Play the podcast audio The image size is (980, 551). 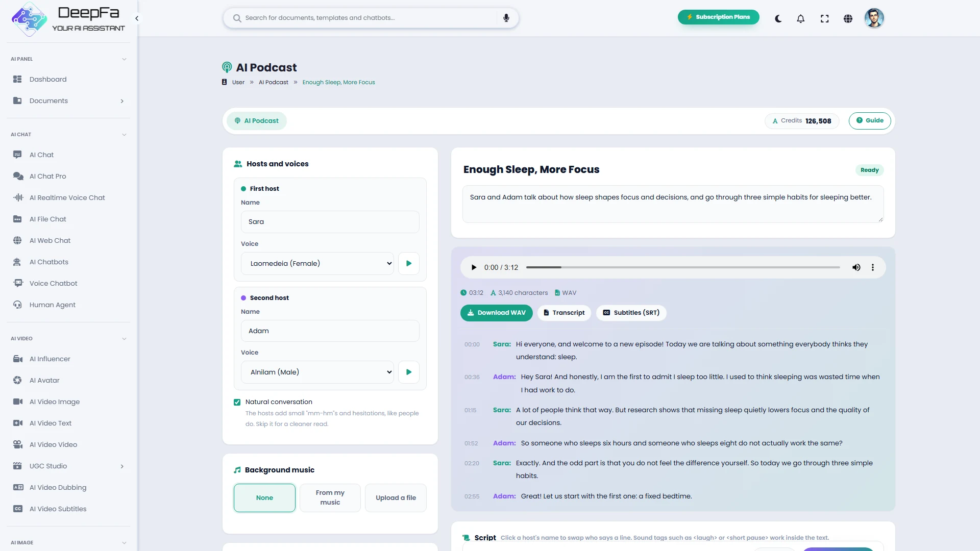click(x=474, y=267)
